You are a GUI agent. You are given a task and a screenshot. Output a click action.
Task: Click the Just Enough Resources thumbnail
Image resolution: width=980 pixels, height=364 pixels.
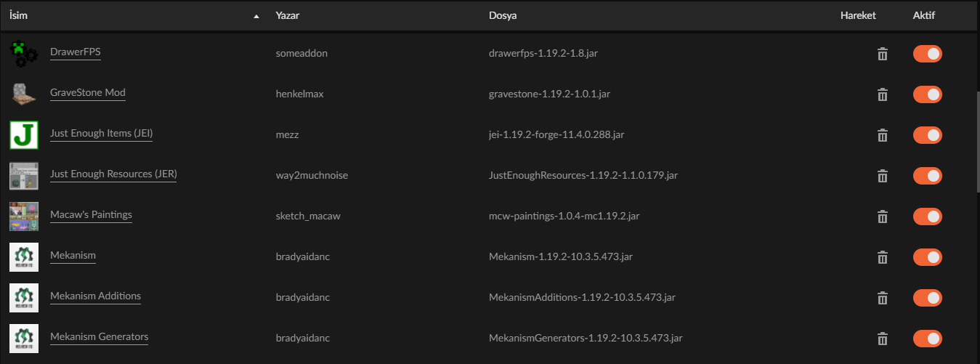pyautogui.click(x=23, y=176)
